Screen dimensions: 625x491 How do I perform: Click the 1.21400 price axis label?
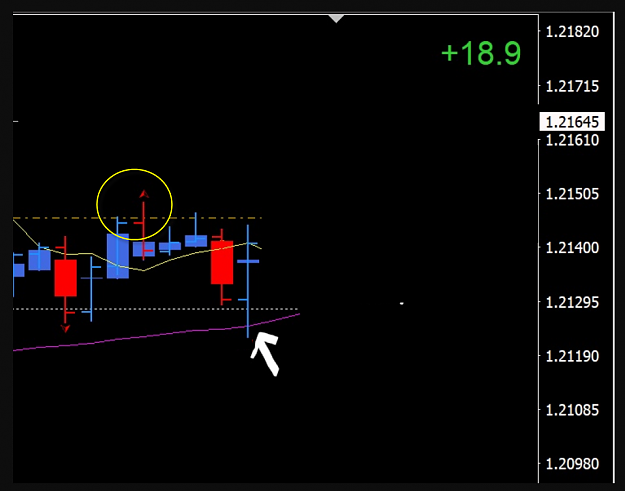(x=572, y=248)
